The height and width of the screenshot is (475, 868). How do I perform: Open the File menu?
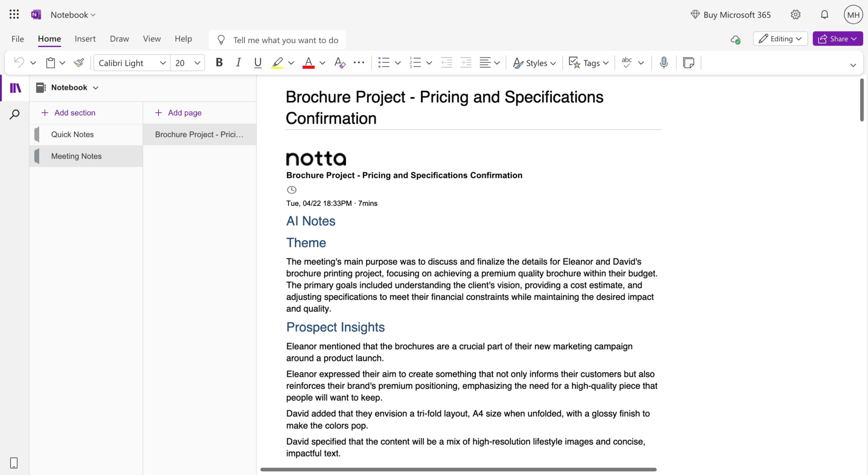coord(17,39)
